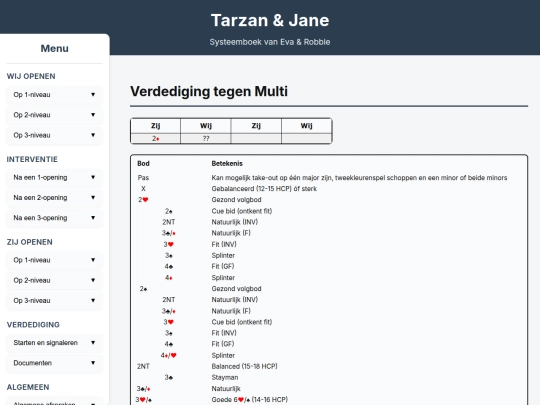Select the 2♥ 'Gezond volgbod' bid

click(329, 200)
